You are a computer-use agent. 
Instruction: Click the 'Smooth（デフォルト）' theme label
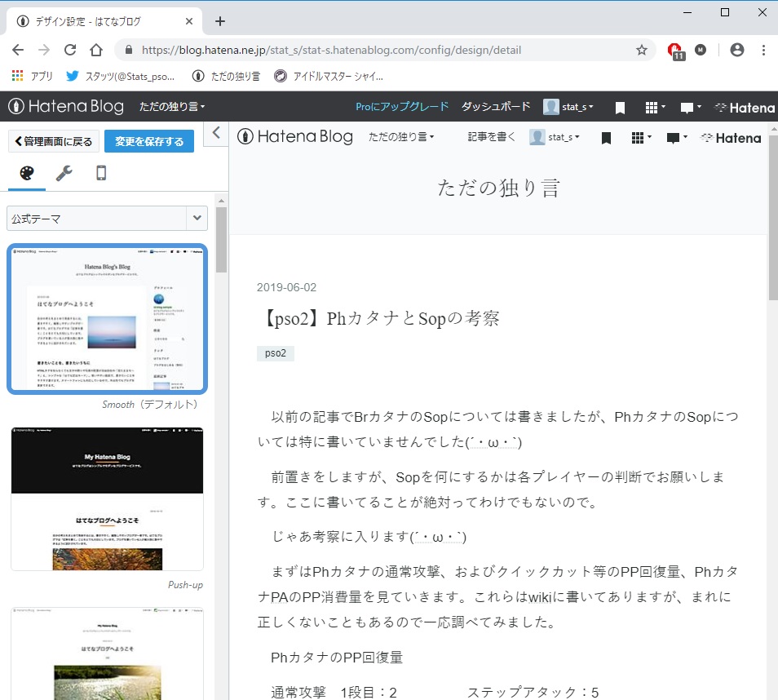(151, 405)
